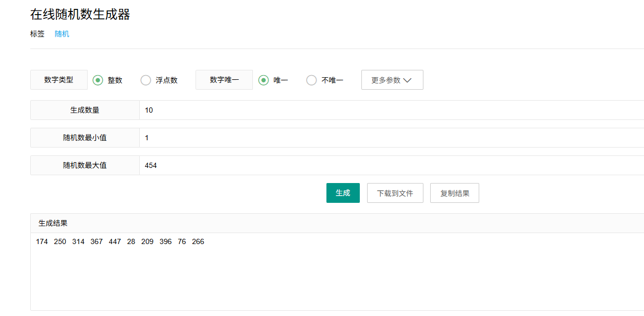644x316 pixels.
Task: Choose the 不唯一 radio option
Action: click(x=311, y=80)
